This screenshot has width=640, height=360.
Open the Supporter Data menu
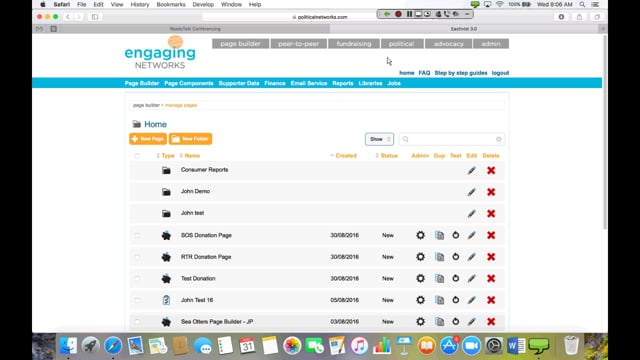pyautogui.click(x=239, y=83)
